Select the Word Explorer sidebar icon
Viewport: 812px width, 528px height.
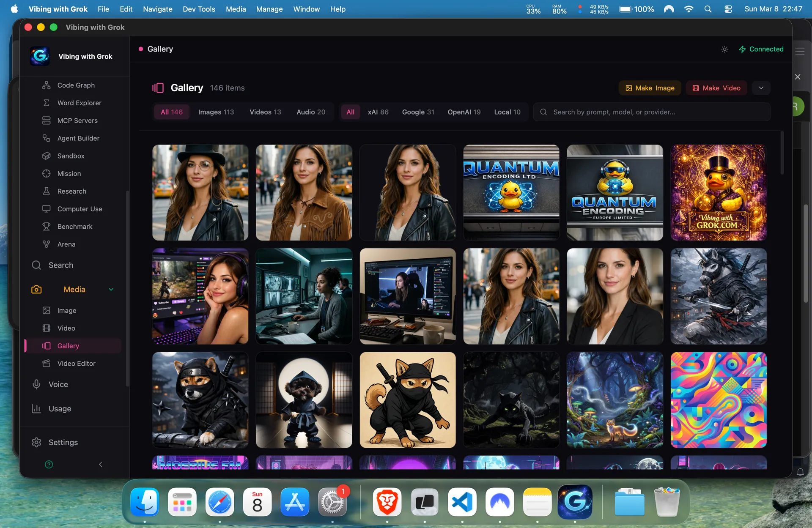[x=46, y=103]
